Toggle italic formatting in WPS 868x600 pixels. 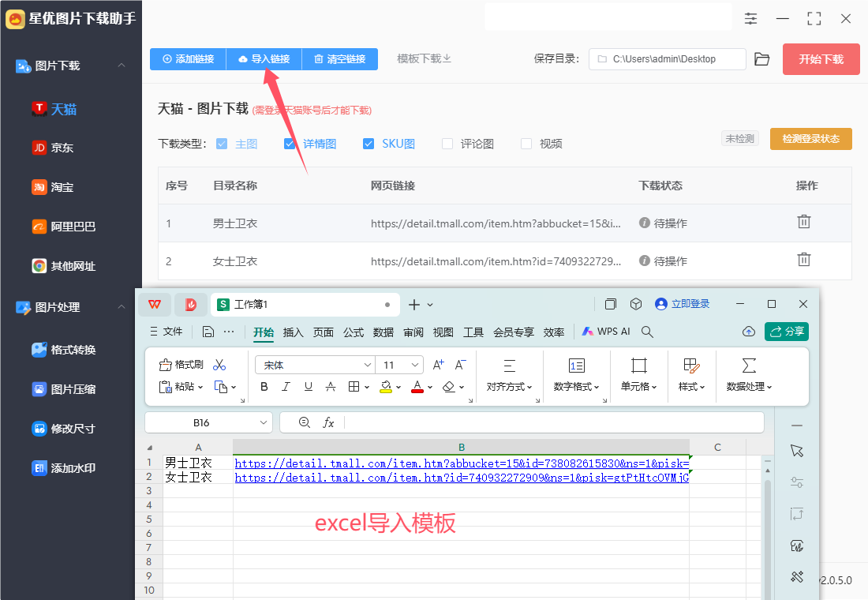coord(286,387)
